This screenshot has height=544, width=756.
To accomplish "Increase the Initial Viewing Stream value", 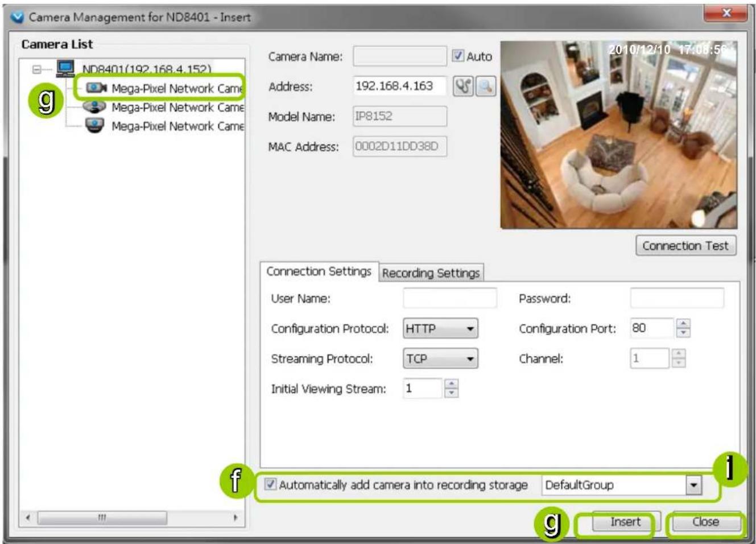I will (x=451, y=384).
